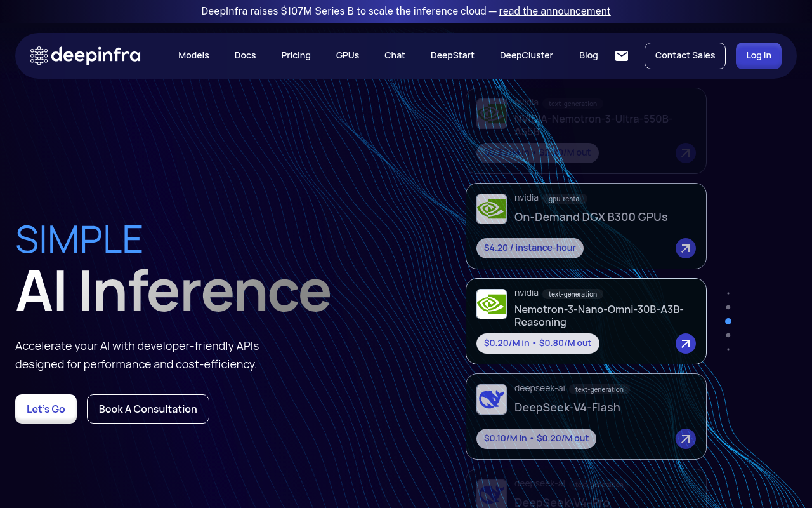The height and width of the screenshot is (508, 812).
Task: Open arrow on Nemotron-3-Nano-Omni card
Action: click(x=686, y=344)
